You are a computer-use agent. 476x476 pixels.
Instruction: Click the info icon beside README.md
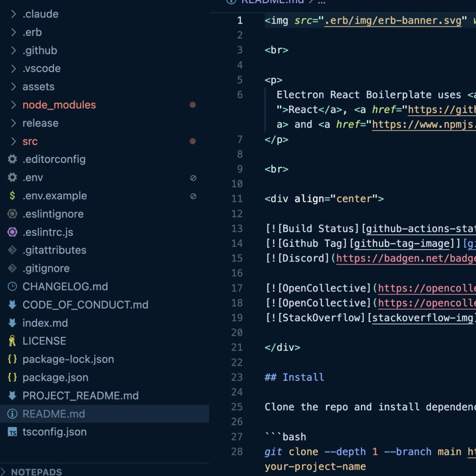(x=13, y=414)
